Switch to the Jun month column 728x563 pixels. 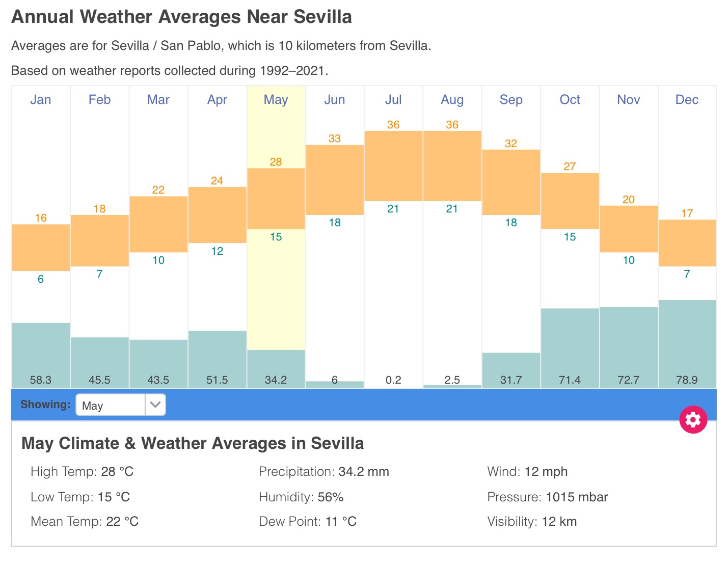[335, 99]
